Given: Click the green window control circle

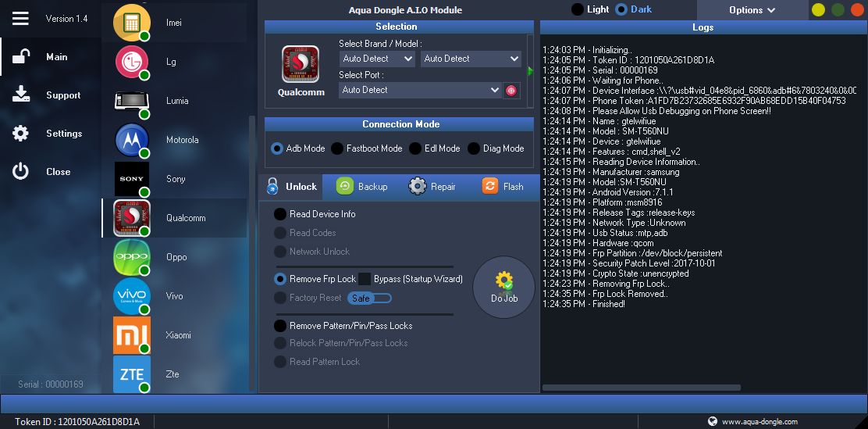Looking at the screenshot, I should (838, 9).
